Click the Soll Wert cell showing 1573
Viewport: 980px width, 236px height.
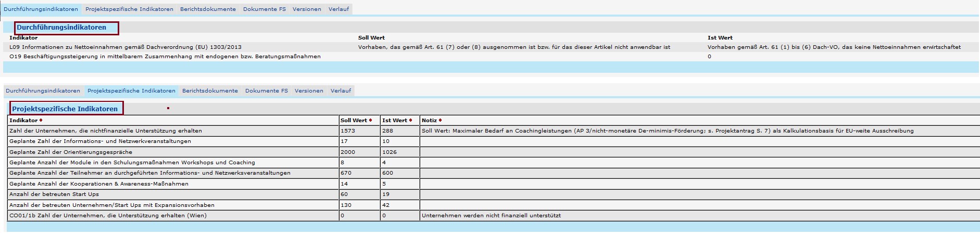(348, 130)
